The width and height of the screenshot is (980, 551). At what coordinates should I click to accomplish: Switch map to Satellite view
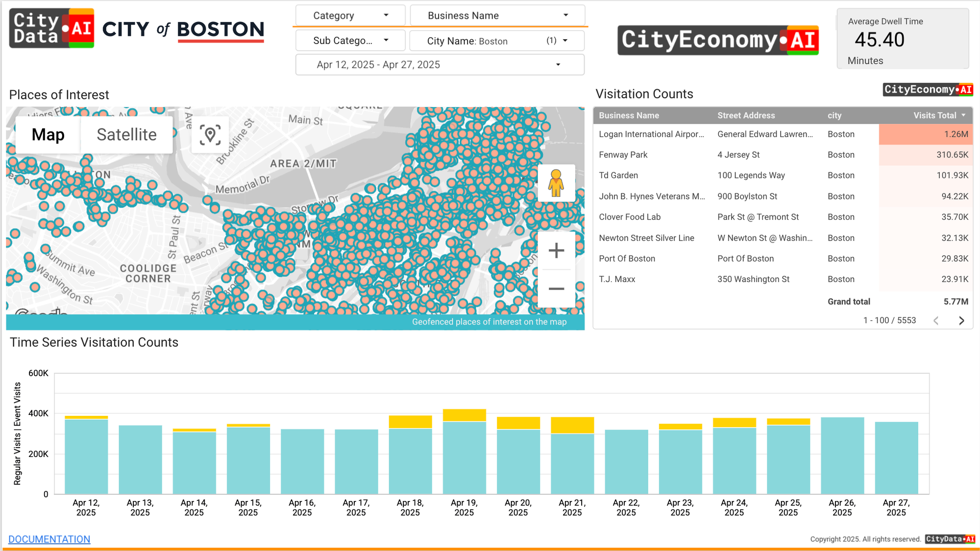point(126,135)
